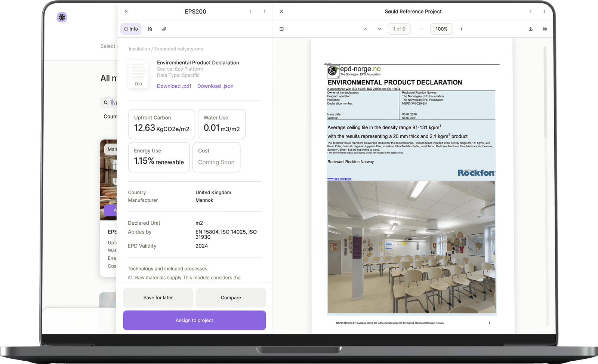Viewport: 598px width, 364px height.
Task: Go to previous page with up chevron
Action: point(365,29)
